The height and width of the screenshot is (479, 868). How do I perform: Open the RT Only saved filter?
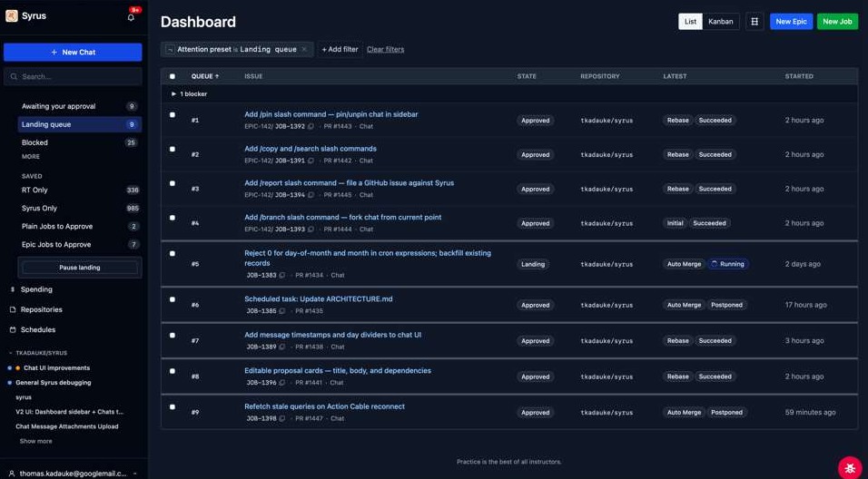pyautogui.click(x=80, y=191)
